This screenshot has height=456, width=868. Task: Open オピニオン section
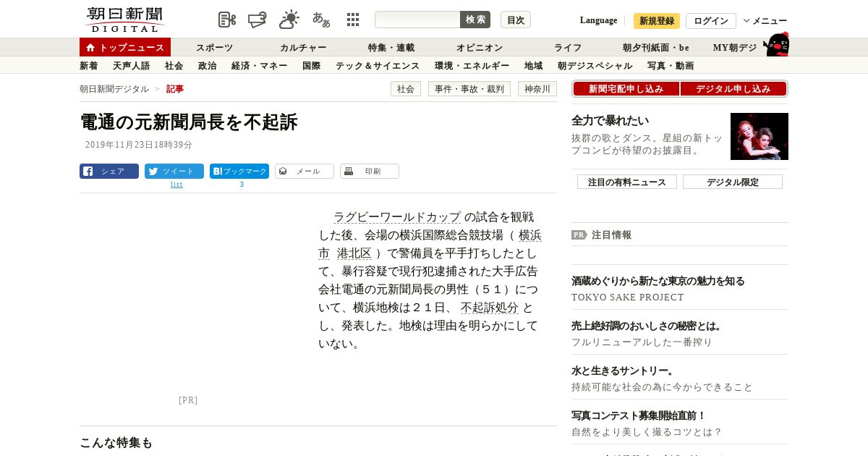coord(480,48)
